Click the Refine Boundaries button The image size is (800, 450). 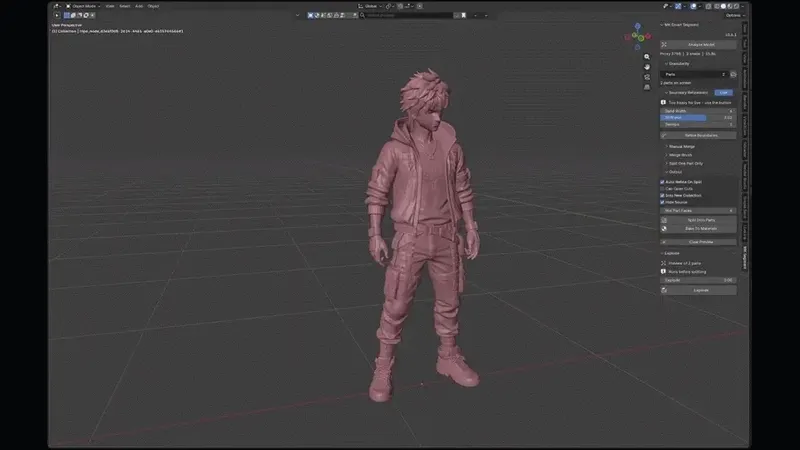tap(698, 136)
